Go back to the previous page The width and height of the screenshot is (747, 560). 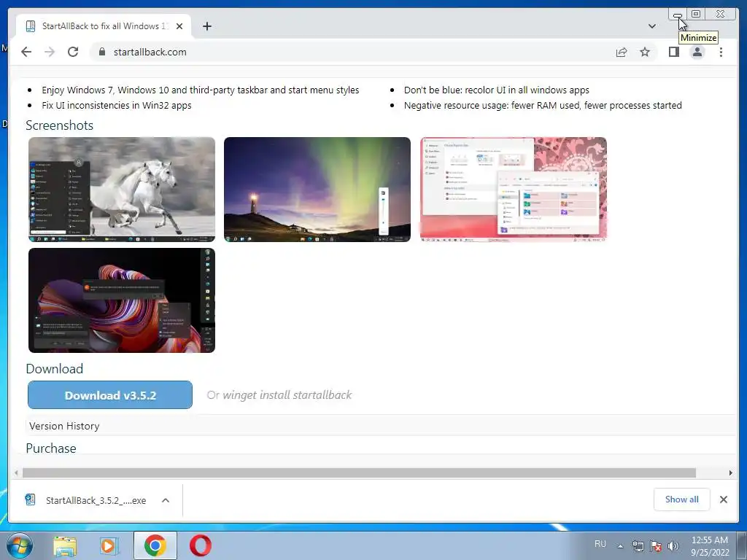click(26, 52)
